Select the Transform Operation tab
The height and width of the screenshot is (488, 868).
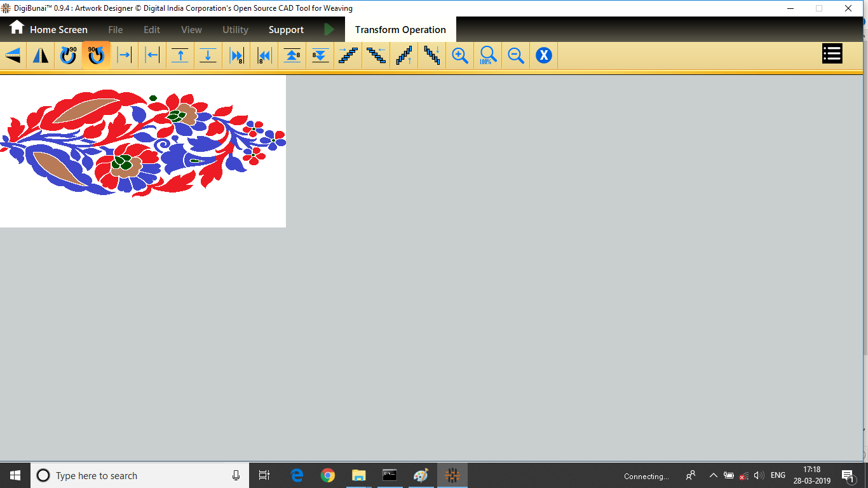[400, 30]
